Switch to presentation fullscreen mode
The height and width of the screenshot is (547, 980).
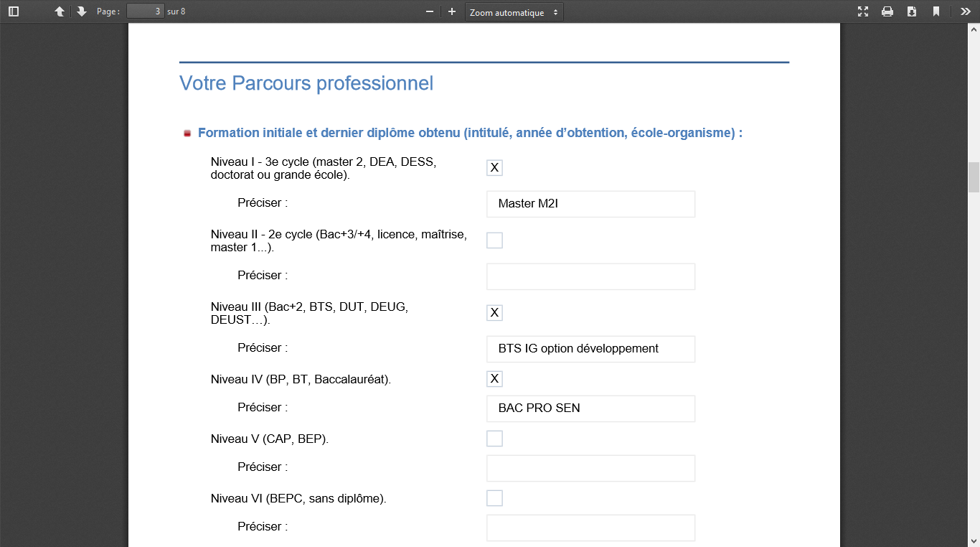pyautogui.click(x=863, y=11)
